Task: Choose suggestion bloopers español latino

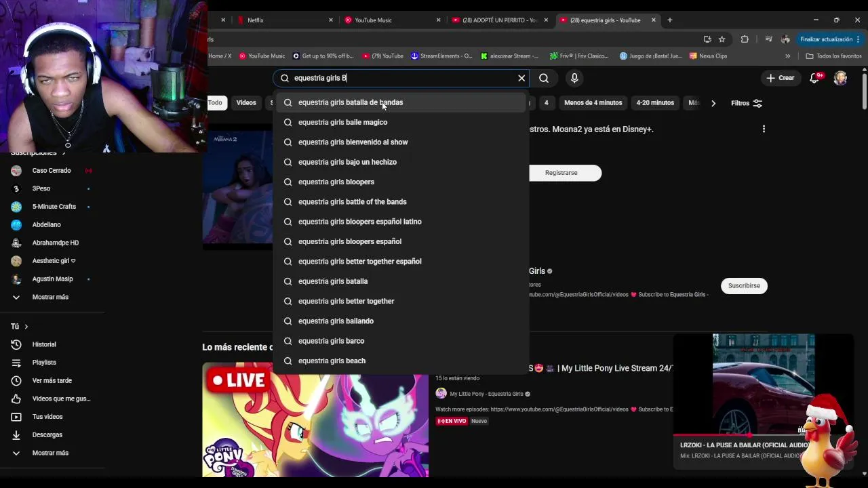Action: (x=400, y=222)
